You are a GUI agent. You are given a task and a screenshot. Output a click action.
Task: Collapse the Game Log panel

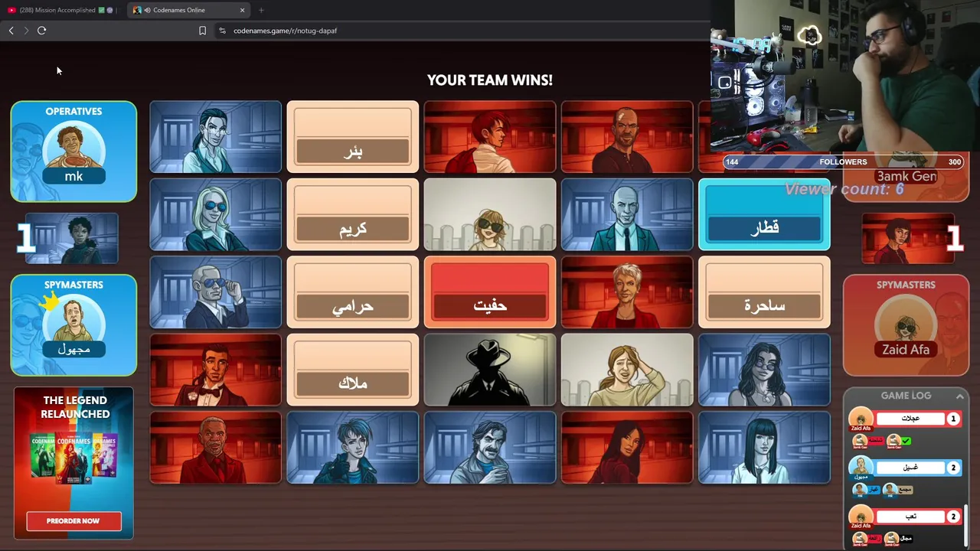960,396
